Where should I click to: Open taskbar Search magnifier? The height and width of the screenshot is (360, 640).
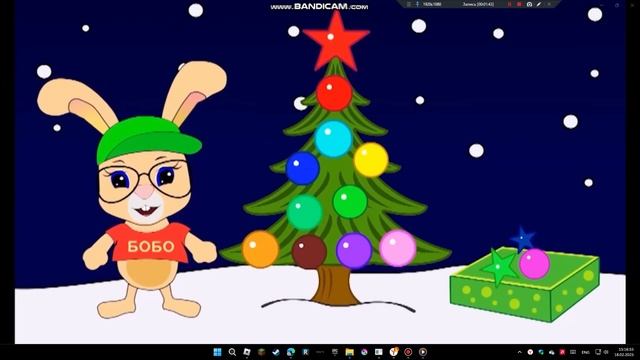(232, 352)
